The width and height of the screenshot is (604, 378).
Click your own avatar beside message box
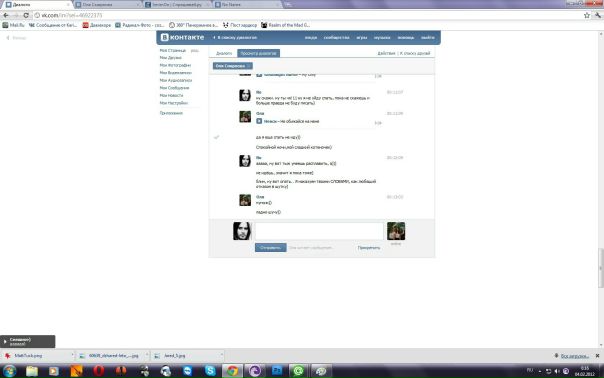tap(242, 231)
